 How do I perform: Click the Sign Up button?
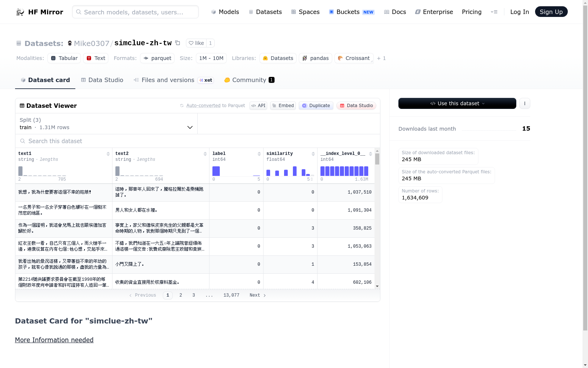tap(551, 12)
